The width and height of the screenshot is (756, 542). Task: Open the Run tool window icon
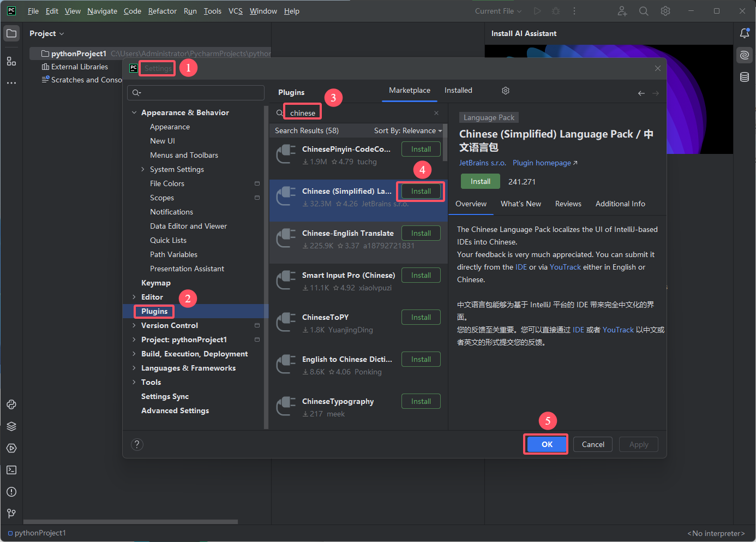click(11, 448)
